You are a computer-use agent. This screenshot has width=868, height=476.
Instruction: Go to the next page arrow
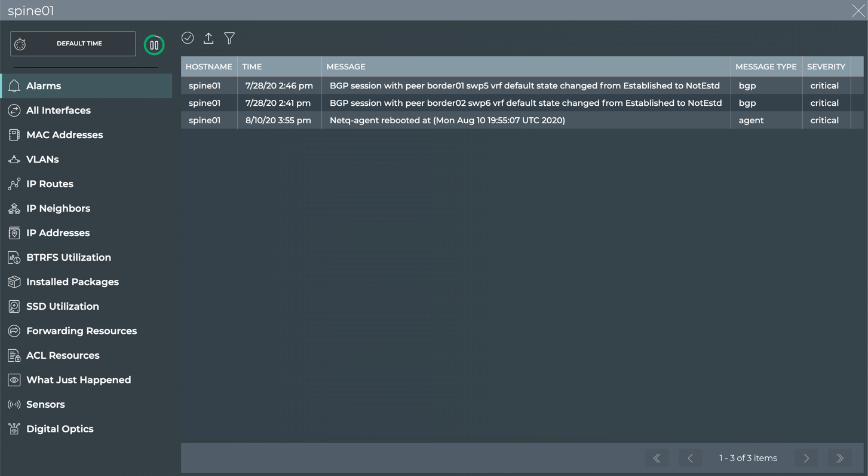[806, 459]
